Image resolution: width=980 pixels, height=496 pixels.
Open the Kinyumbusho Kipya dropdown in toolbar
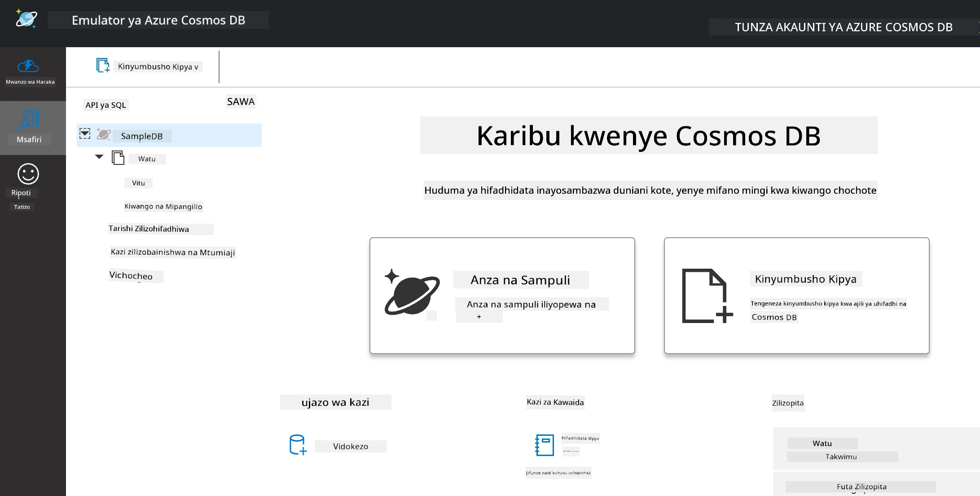158,66
